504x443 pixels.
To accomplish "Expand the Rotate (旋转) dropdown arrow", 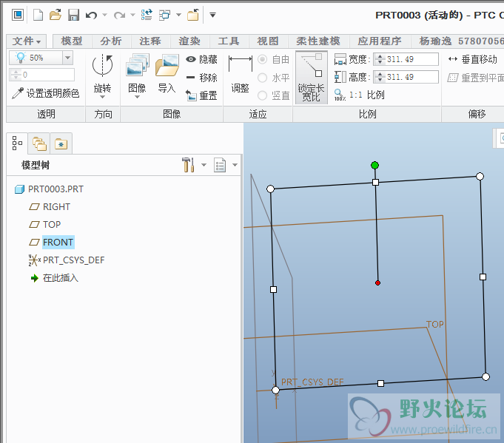I will tap(103, 97).
